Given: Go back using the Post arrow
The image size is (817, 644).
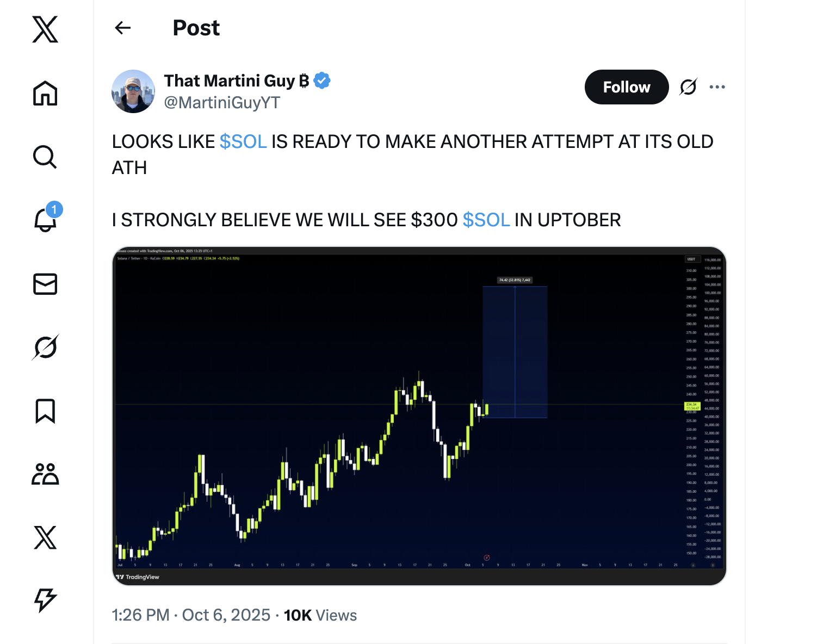Looking at the screenshot, I should [x=123, y=28].
